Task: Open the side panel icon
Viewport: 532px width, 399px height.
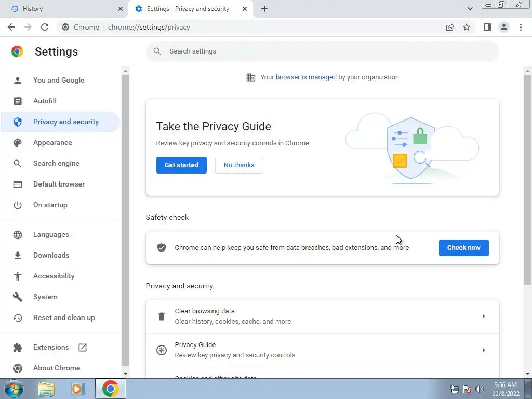Action: coord(487,27)
